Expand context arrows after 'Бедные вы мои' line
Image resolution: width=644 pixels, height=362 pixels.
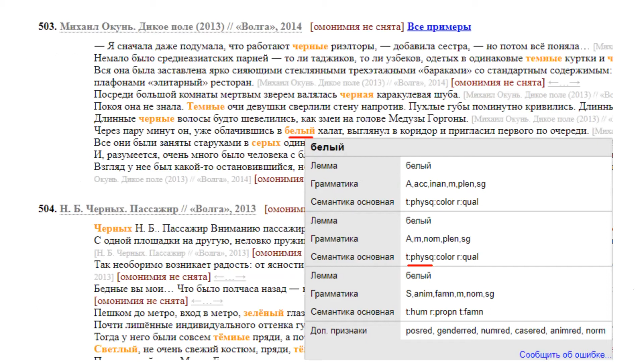(x=207, y=301)
